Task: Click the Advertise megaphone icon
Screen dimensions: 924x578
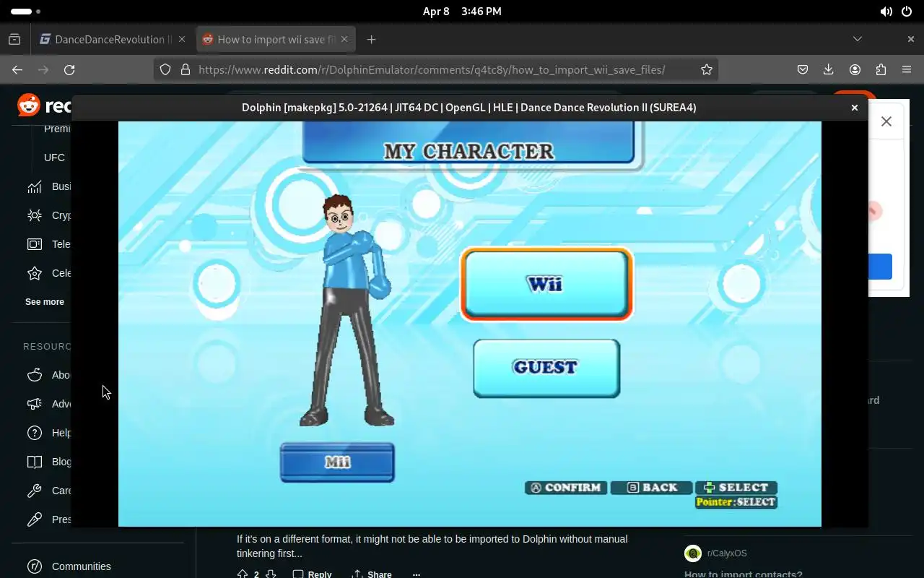Action: pyautogui.click(x=35, y=404)
